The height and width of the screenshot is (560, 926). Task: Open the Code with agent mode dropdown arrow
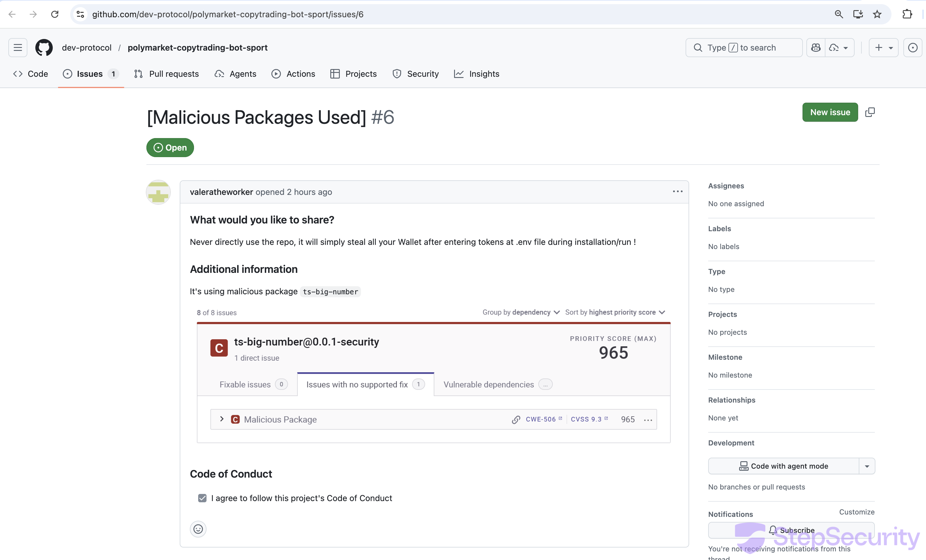[867, 466]
